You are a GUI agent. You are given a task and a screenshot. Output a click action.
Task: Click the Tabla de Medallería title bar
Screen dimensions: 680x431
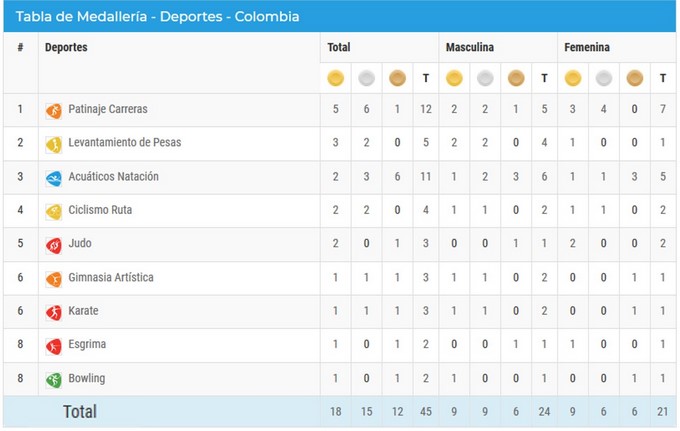point(157,17)
